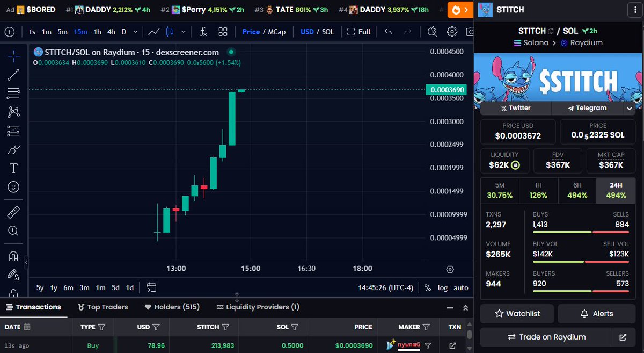Add STITCH to Watchlist
The width and height of the screenshot is (644, 353).
517,313
